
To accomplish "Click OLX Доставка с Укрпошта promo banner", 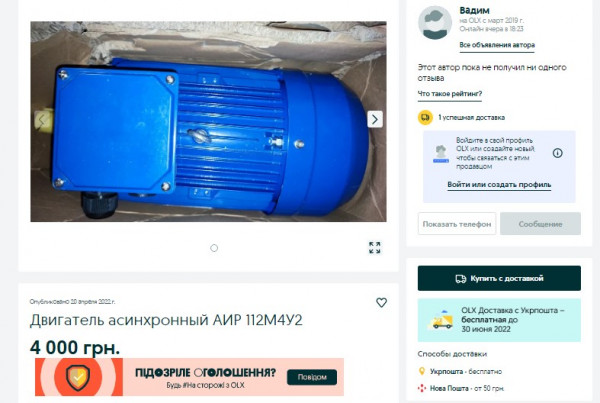I will [499, 320].
